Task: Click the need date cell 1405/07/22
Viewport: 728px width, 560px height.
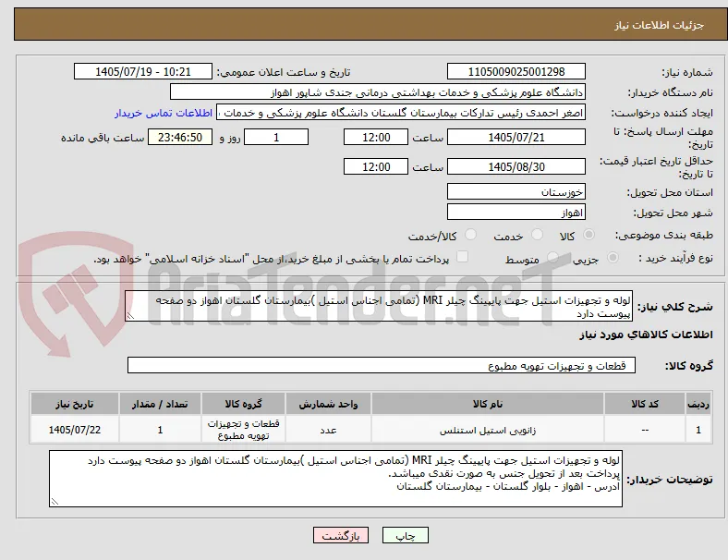Action: pyautogui.click(x=75, y=430)
